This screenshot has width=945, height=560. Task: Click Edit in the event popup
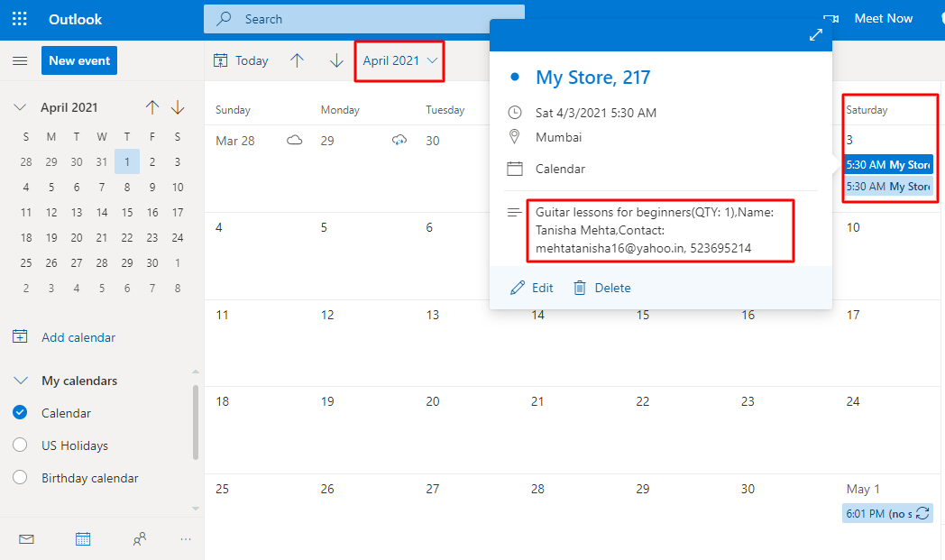click(x=531, y=288)
